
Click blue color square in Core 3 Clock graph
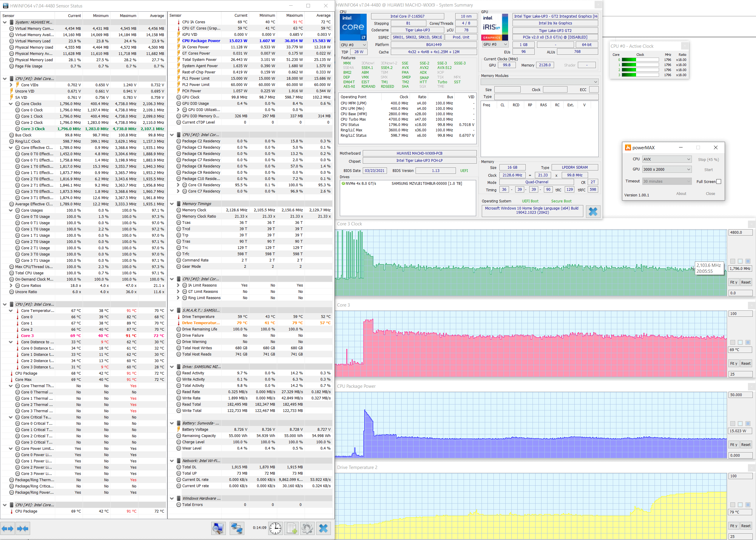(x=748, y=261)
